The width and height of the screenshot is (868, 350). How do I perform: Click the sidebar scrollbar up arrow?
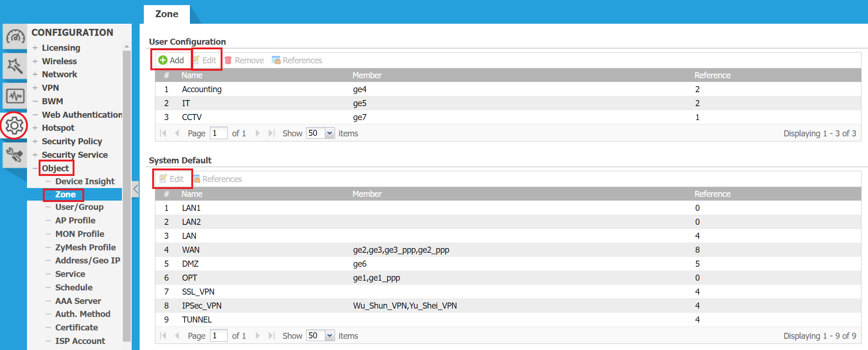[127, 47]
